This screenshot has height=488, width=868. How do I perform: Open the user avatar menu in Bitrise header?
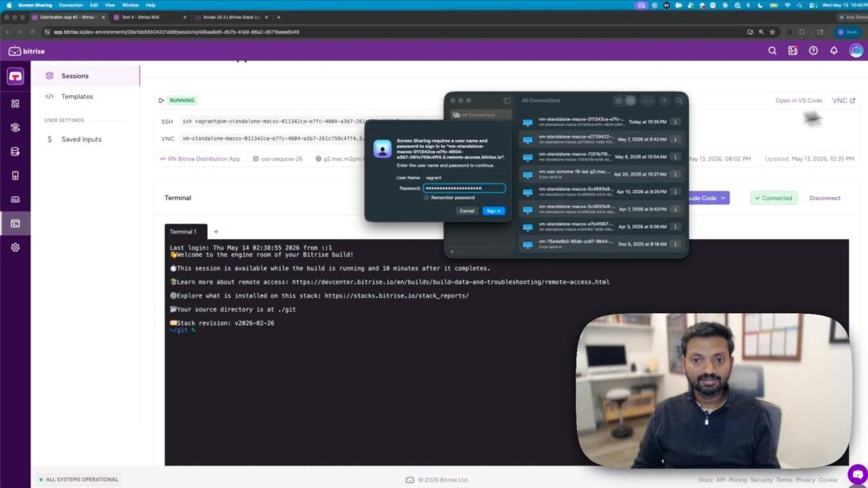856,51
